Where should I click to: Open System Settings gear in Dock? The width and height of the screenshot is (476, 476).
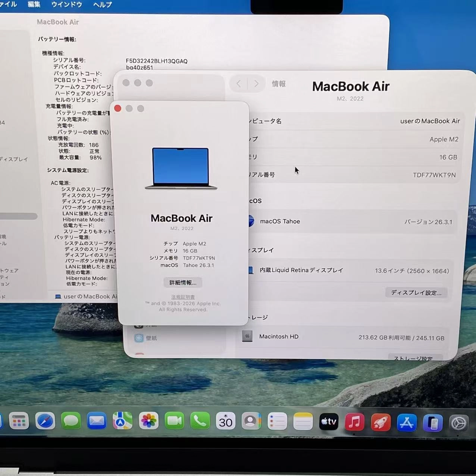tap(458, 424)
